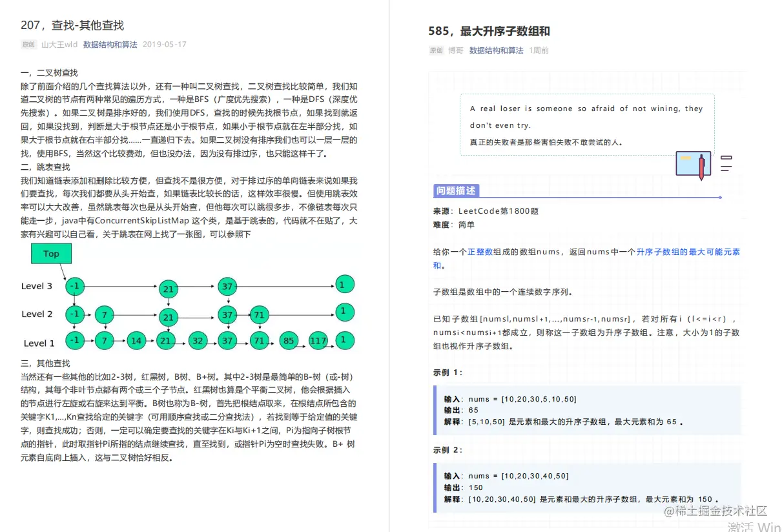This screenshot has width=782, height=532.
Task: Click the 原创 badge on the right article
Action: tap(436, 50)
